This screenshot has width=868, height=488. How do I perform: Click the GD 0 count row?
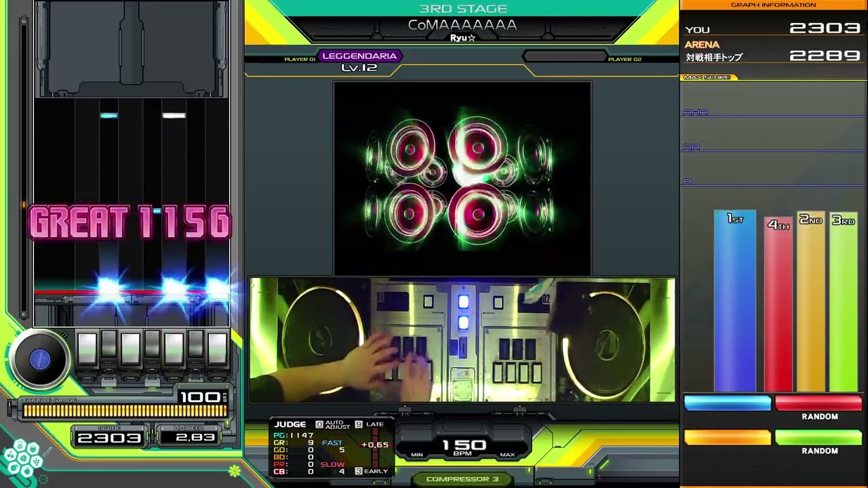tap(294, 450)
